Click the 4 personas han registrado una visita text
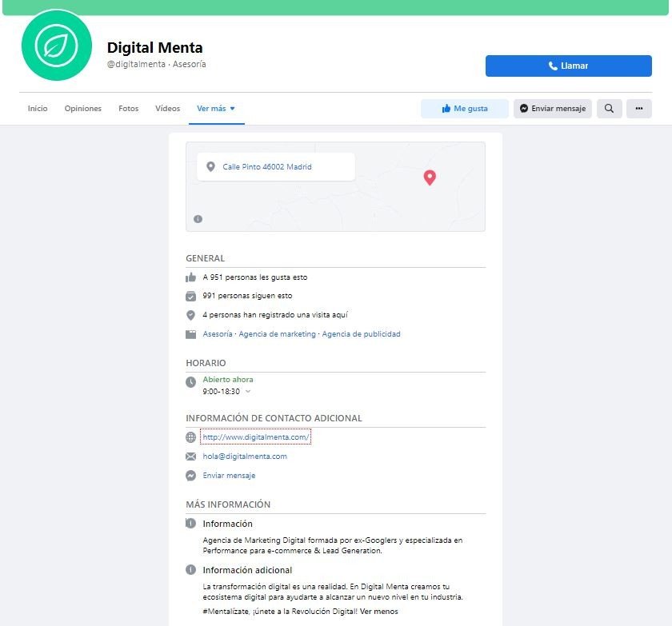 (275, 315)
